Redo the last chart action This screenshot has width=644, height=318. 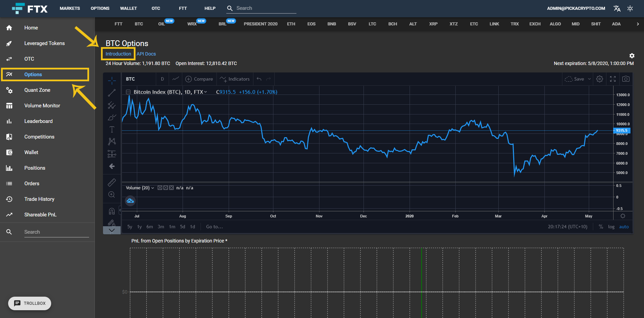(x=269, y=79)
